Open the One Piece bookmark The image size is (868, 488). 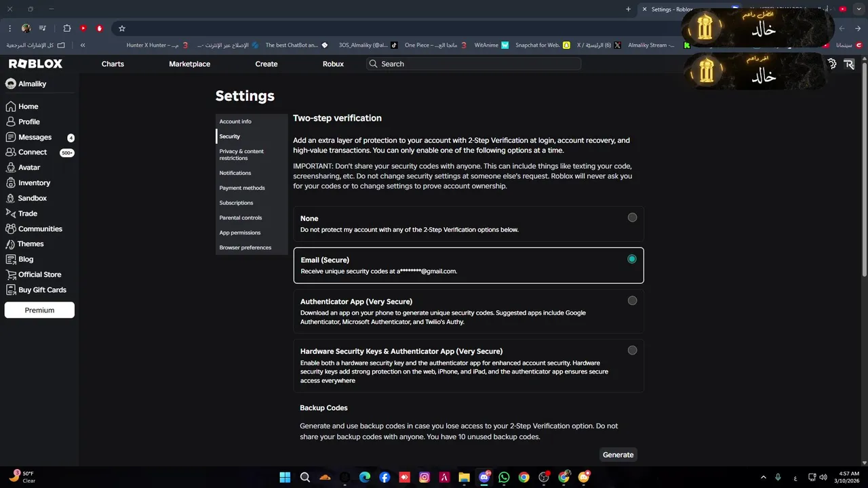tap(435, 45)
